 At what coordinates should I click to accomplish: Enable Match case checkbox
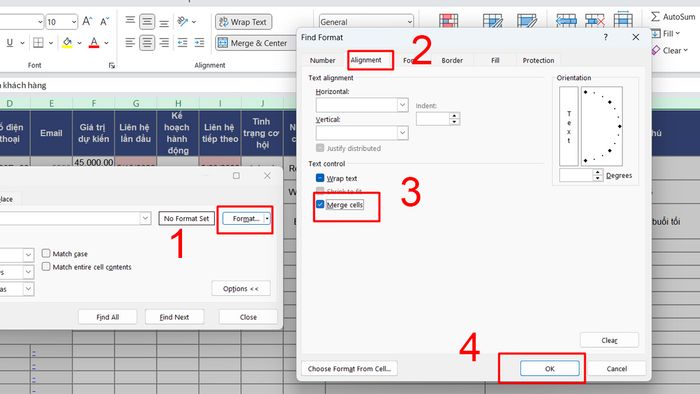click(46, 253)
